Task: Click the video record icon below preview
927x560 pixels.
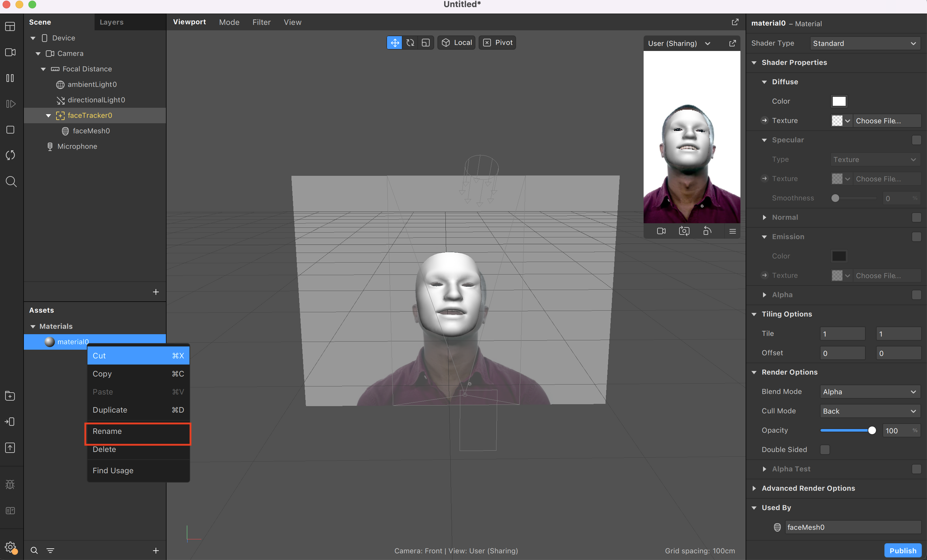Action: coord(661,231)
